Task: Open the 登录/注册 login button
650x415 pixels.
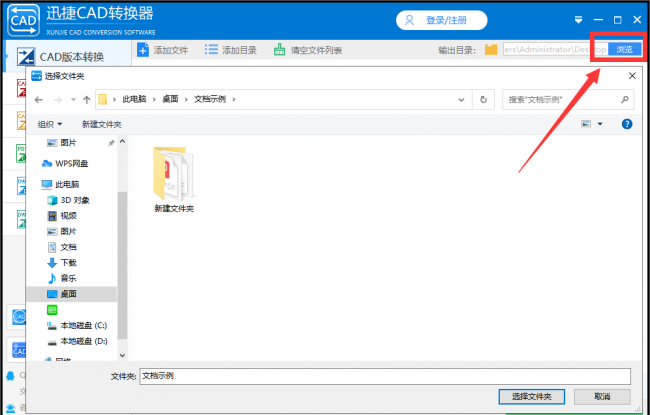Action: tap(441, 20)
